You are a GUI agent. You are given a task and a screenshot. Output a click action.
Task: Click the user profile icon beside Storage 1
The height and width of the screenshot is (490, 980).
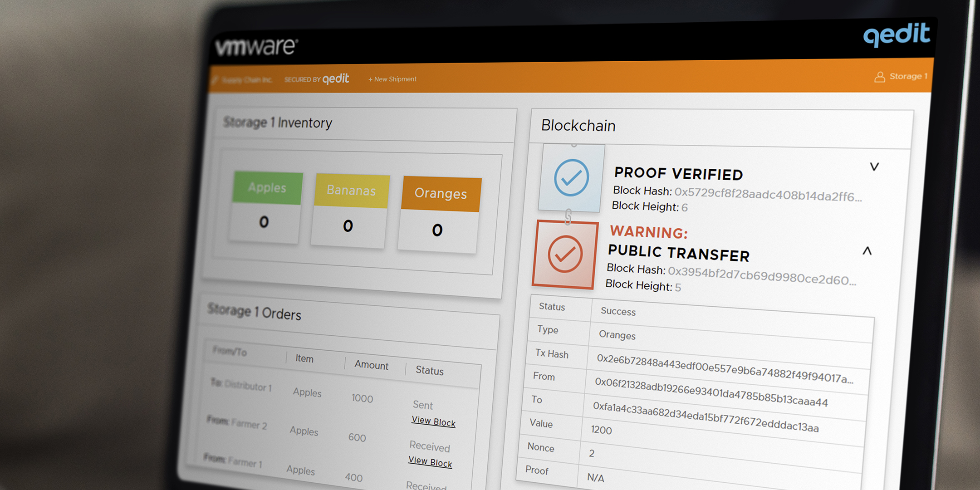(879, 77)
